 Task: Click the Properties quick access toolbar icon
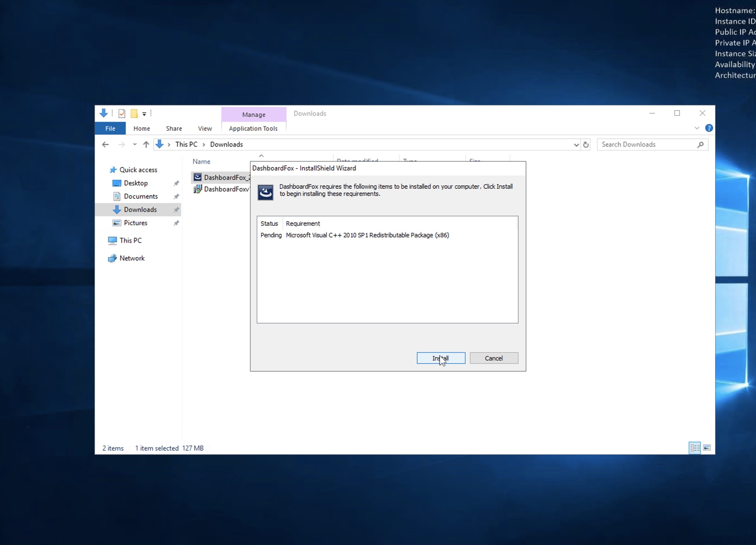click(122, 114)
